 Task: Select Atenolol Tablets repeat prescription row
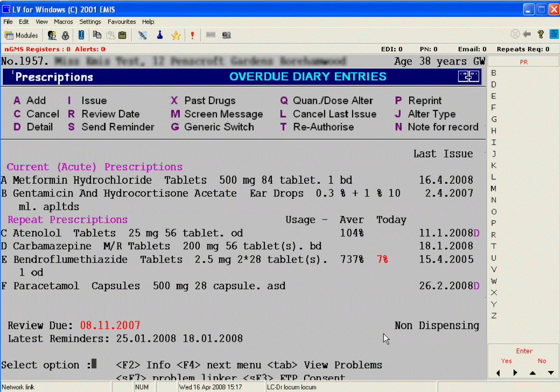pyautogui.click(x=128, y=233)
